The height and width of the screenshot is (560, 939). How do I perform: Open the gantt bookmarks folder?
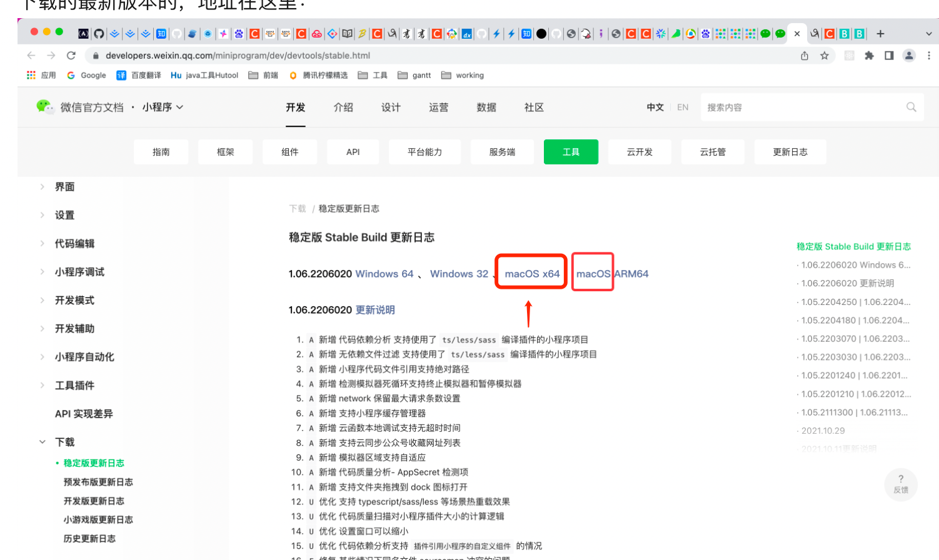tap(414, 75)
